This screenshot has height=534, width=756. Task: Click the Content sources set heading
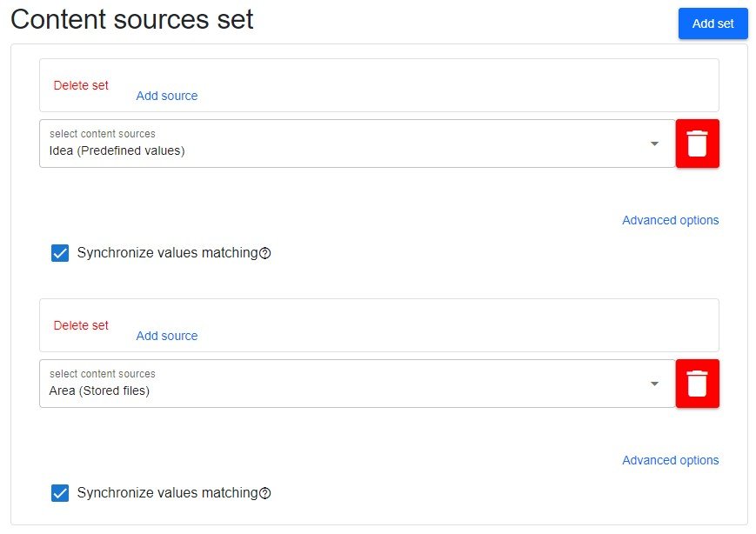132,20
